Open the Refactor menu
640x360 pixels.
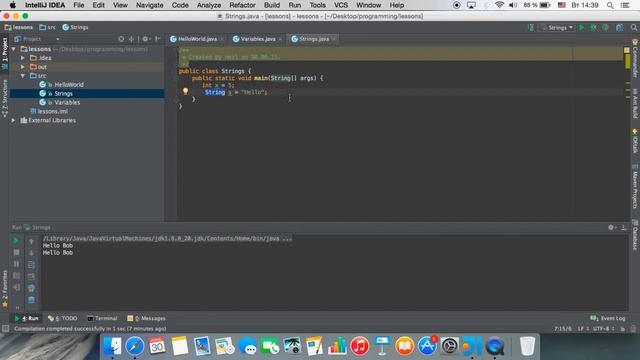242,5
